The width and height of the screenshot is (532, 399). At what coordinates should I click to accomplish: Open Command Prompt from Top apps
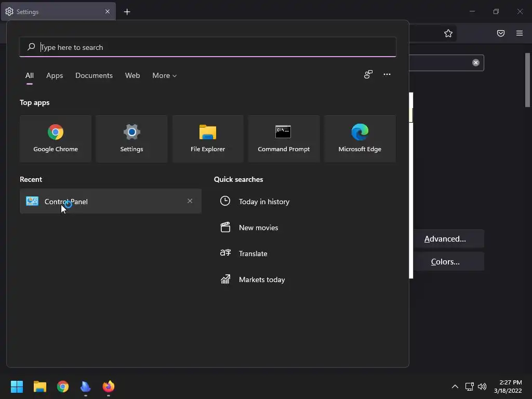point(284,139)
